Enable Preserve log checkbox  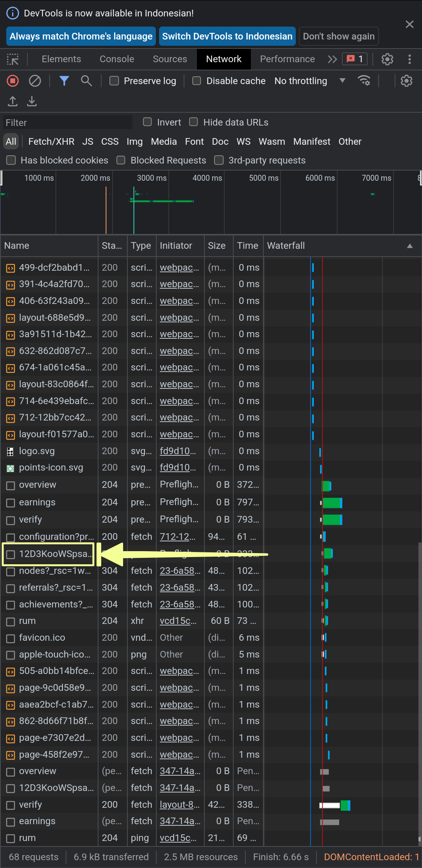tap(114, 81)
